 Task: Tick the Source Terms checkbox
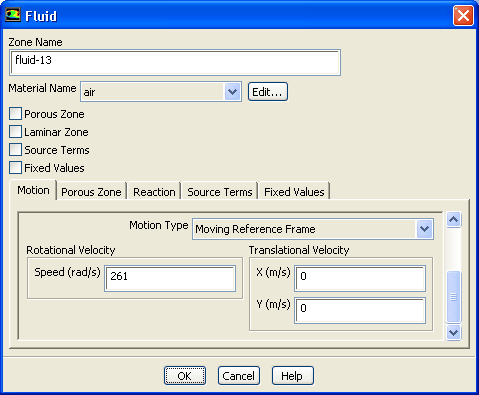(15, 150)
